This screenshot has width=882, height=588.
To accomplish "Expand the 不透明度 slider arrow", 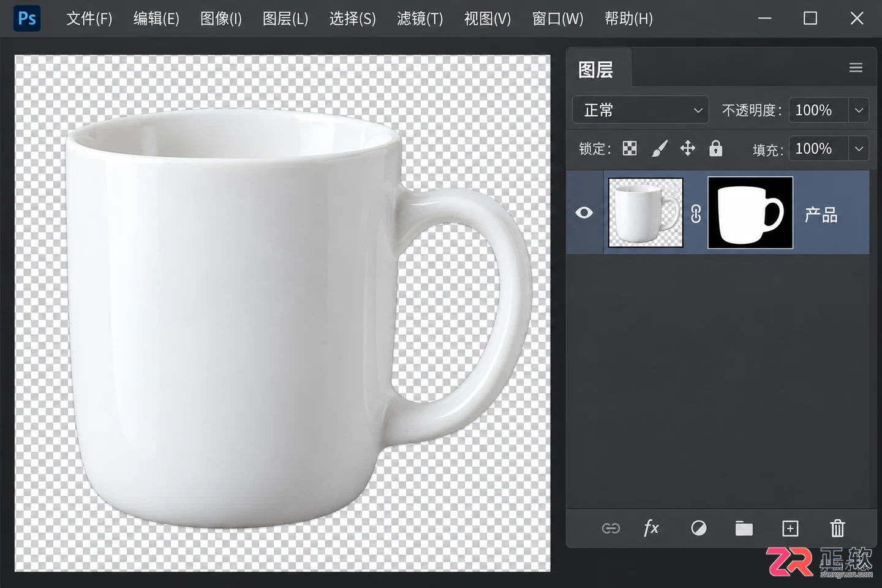I will 859,110.
